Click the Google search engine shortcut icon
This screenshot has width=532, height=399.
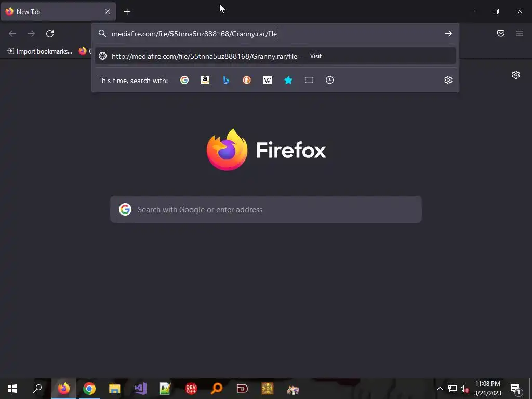click(x=184, y=80)
